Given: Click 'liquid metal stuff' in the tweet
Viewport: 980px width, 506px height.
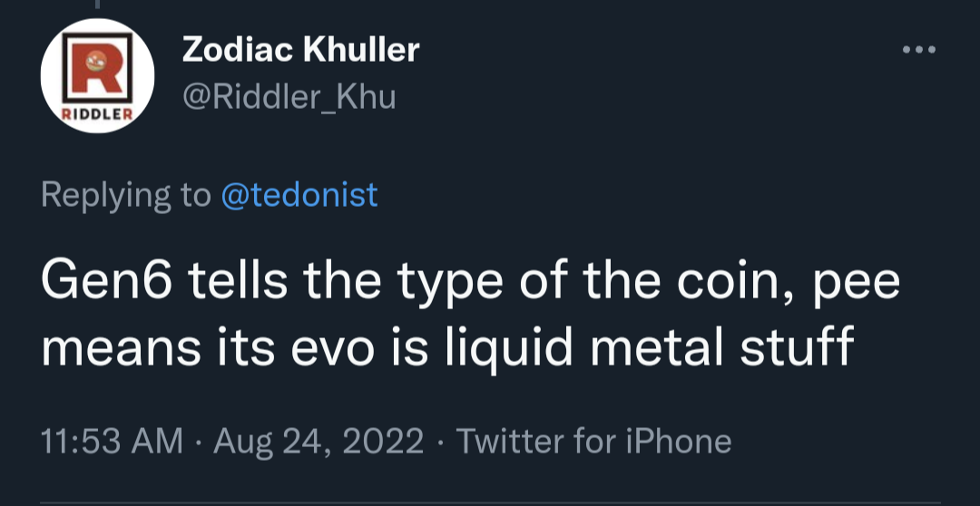Looking at the screenshot, I should point(650,348).
